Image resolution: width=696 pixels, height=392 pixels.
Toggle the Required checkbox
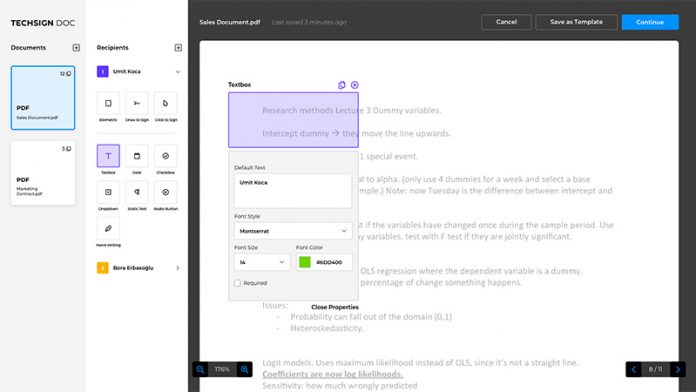[237, 283]
